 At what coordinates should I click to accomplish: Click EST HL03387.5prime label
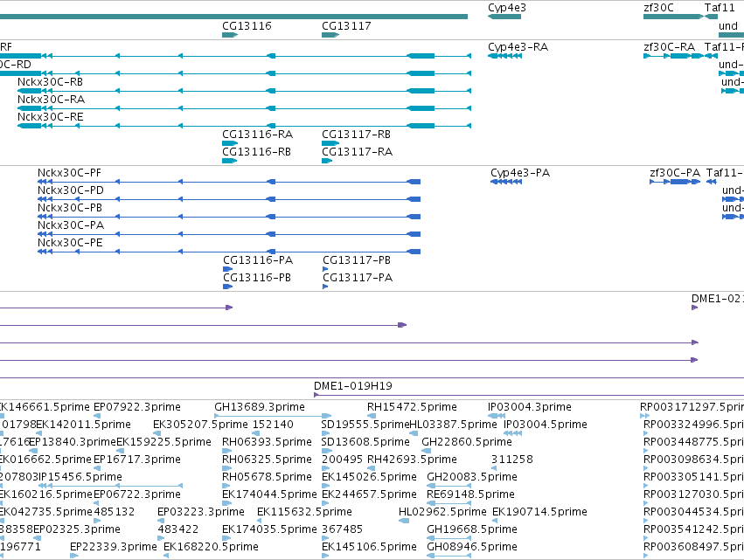453,425
